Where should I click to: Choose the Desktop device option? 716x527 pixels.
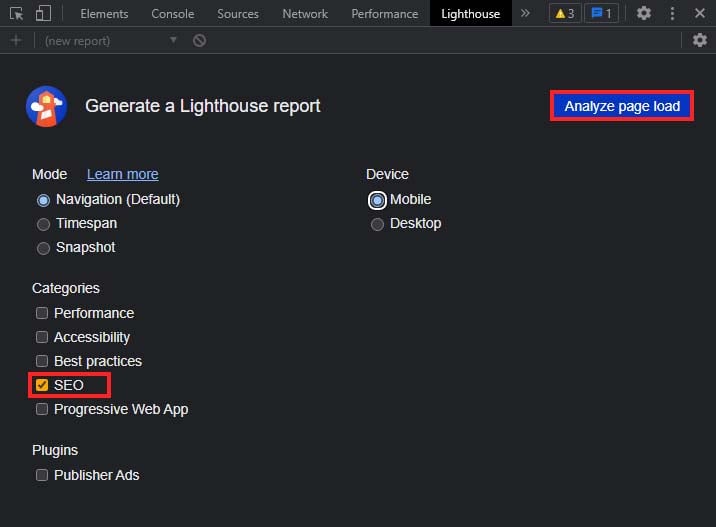[406, 224]
